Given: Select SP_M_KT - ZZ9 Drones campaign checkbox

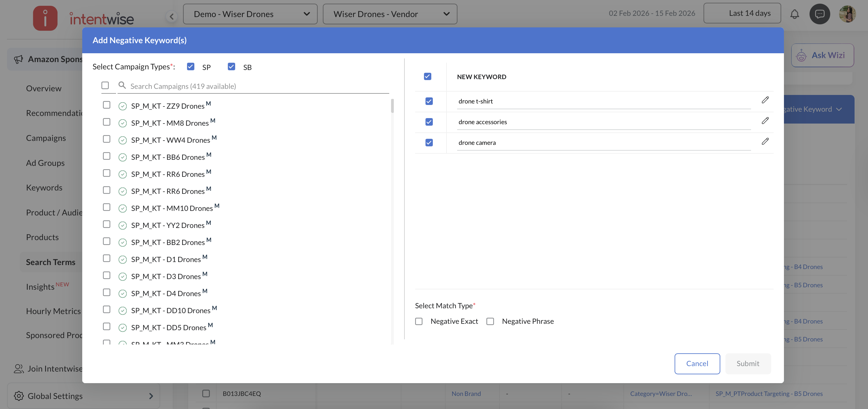Looking at the screenshot, I should (x=107, y=105).
